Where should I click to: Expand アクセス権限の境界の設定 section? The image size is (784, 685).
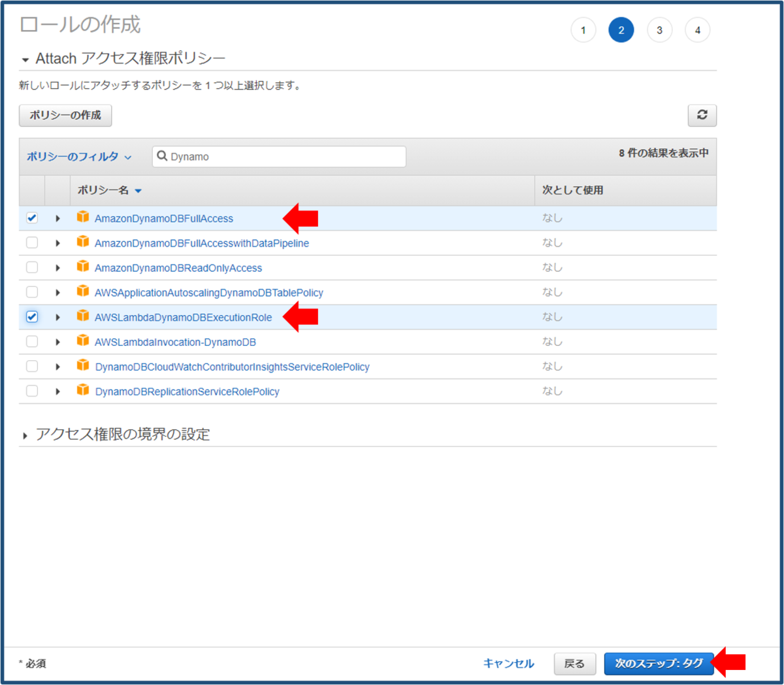[x=25, y=435]
